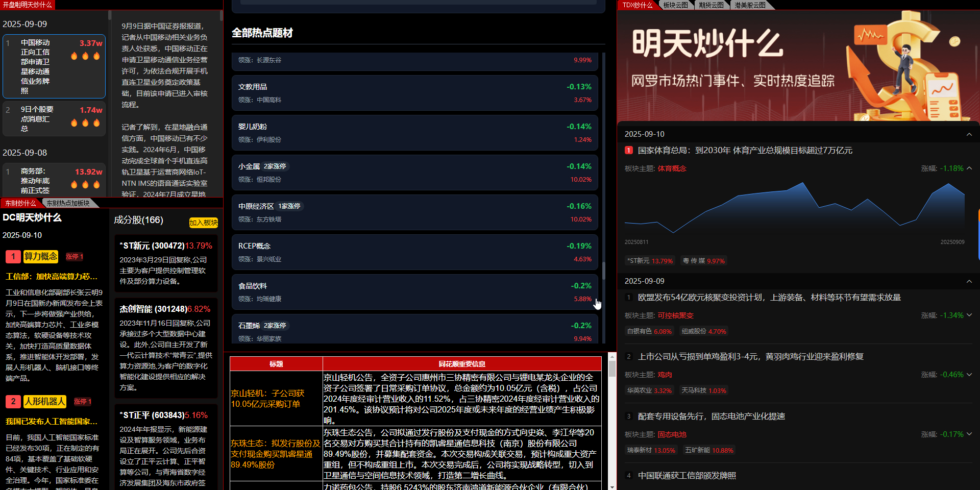The height and width of the screenshot is (490, 980).
Task: Expand the 可控核聚变 sector details
Action: pyautogui.click(x=969, y=315)
